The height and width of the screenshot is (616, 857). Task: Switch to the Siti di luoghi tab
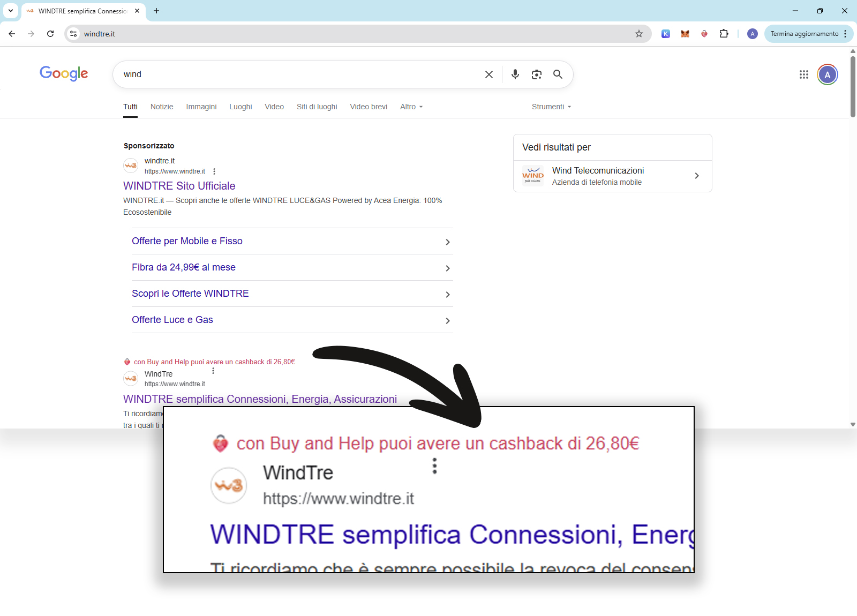coord(317,107)
